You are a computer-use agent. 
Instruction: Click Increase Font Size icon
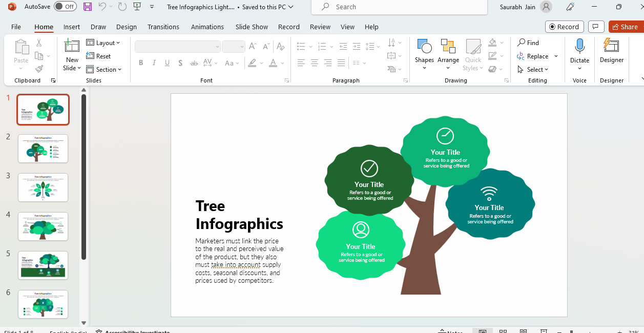coord(252,46)
